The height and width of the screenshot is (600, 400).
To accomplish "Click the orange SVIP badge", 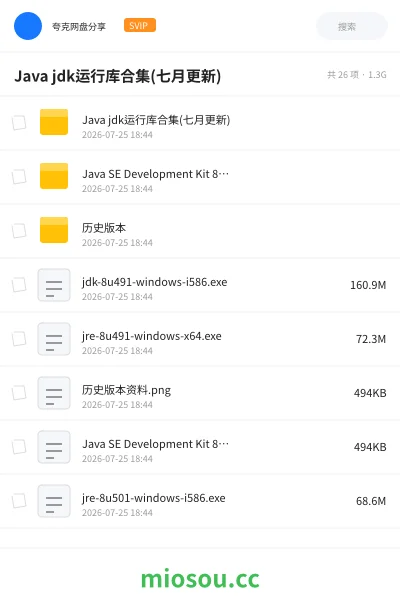I will click(x=140, y=25).
